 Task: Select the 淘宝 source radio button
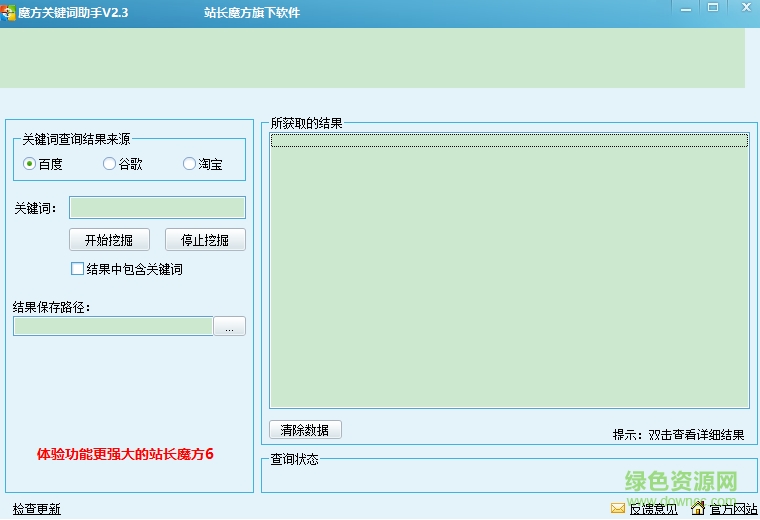189,164
